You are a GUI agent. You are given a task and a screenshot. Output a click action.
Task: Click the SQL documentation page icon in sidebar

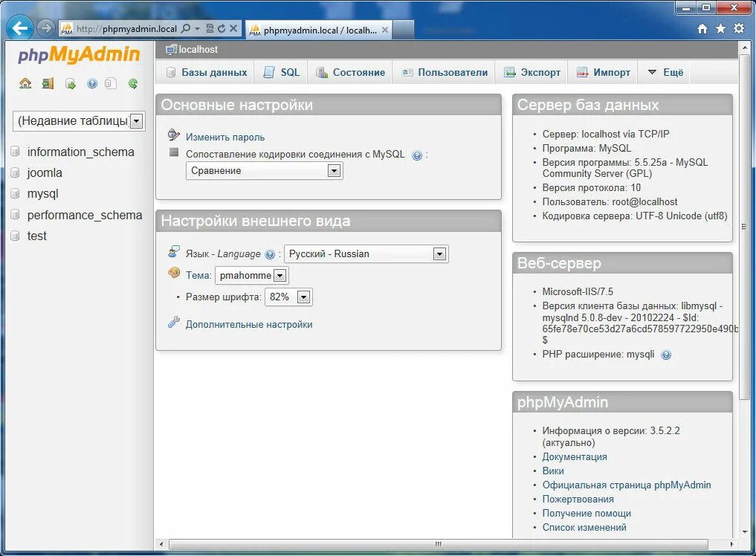(x=111, y=83)
